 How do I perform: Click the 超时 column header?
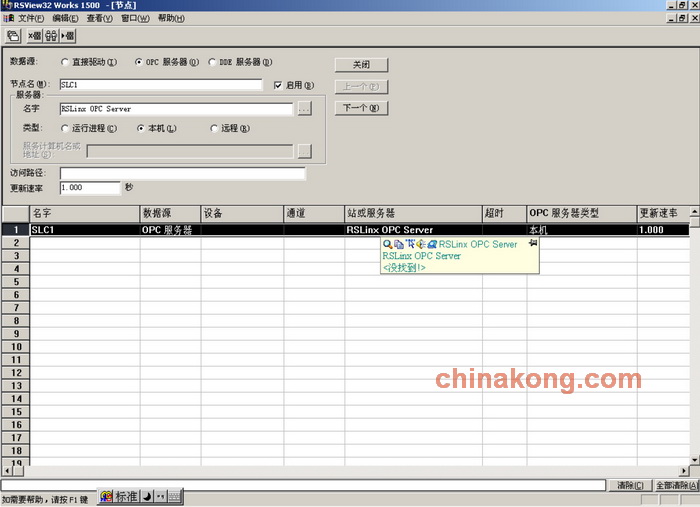click(505, 213)
